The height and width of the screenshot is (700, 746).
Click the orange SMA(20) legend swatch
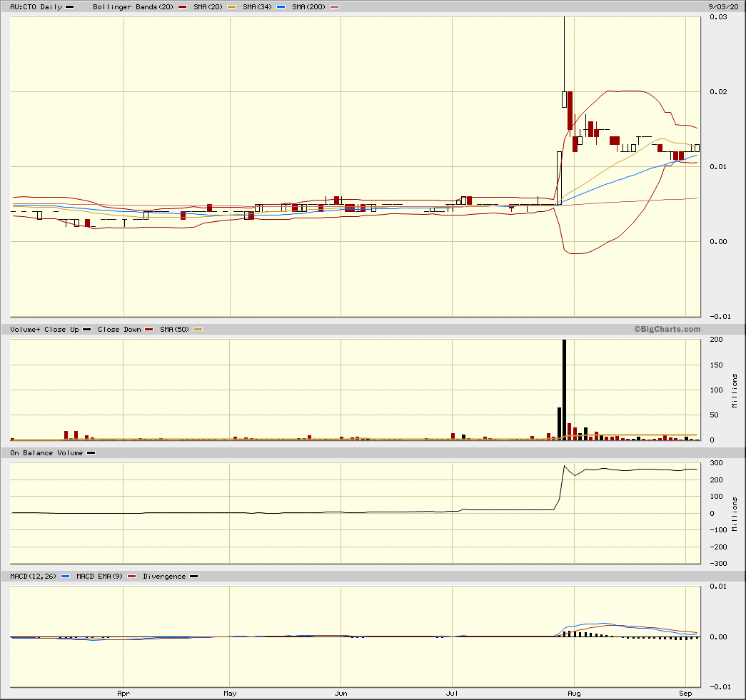(x=231, y=6)
